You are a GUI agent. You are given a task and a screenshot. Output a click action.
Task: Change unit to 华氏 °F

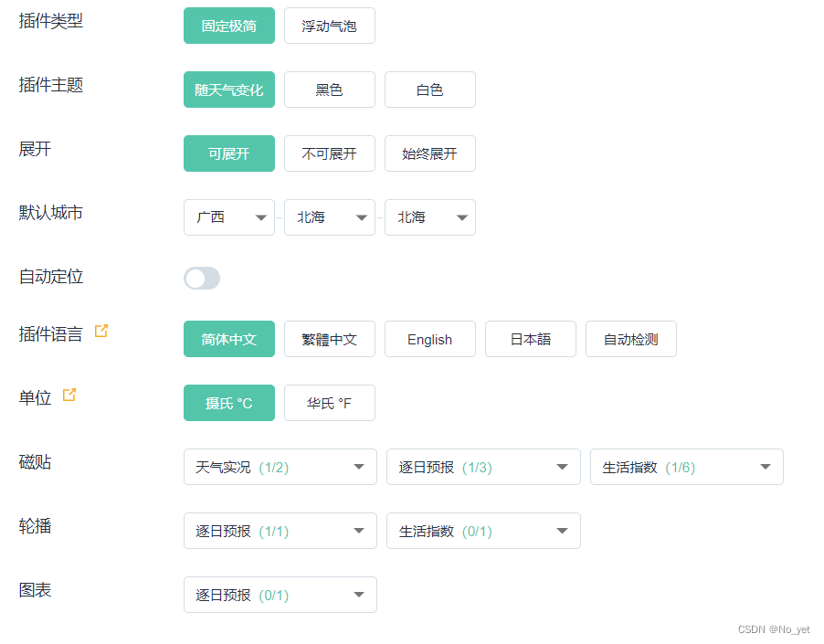[329, 403]
